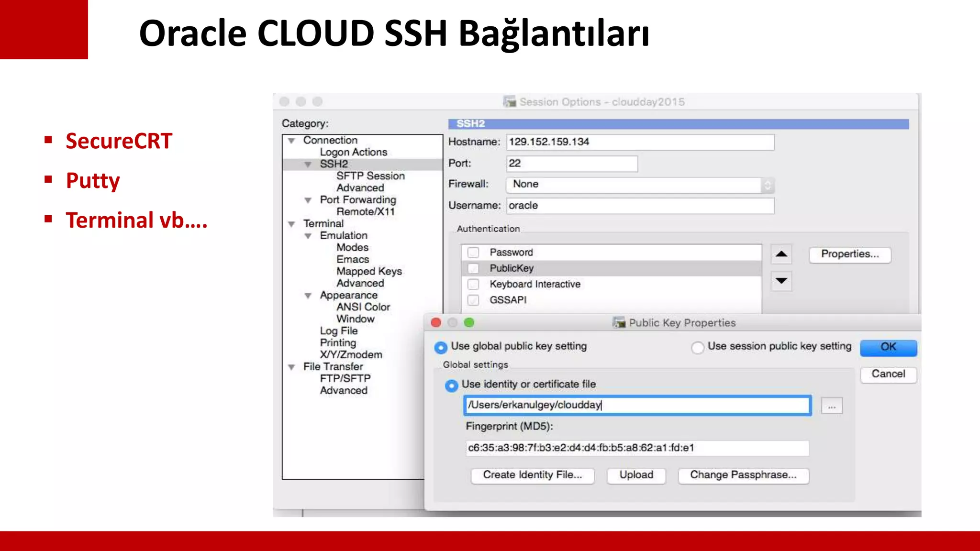980x551 pixels.
Task: Select Use session public key setting
Action: [x=698, y=347]
